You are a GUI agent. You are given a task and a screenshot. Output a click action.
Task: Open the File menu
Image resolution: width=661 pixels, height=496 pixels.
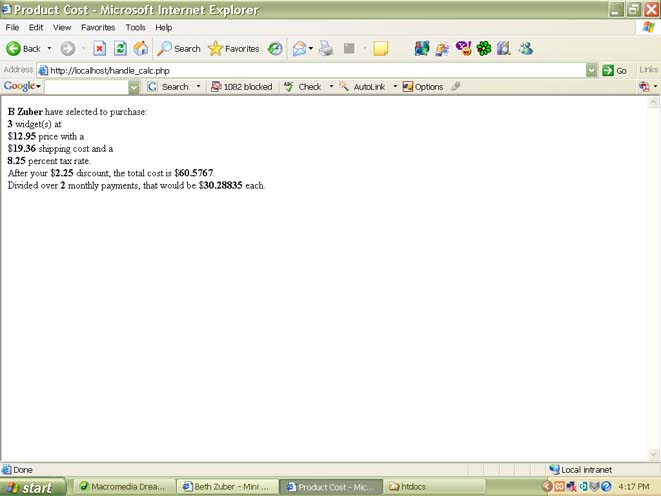(12, 27)
